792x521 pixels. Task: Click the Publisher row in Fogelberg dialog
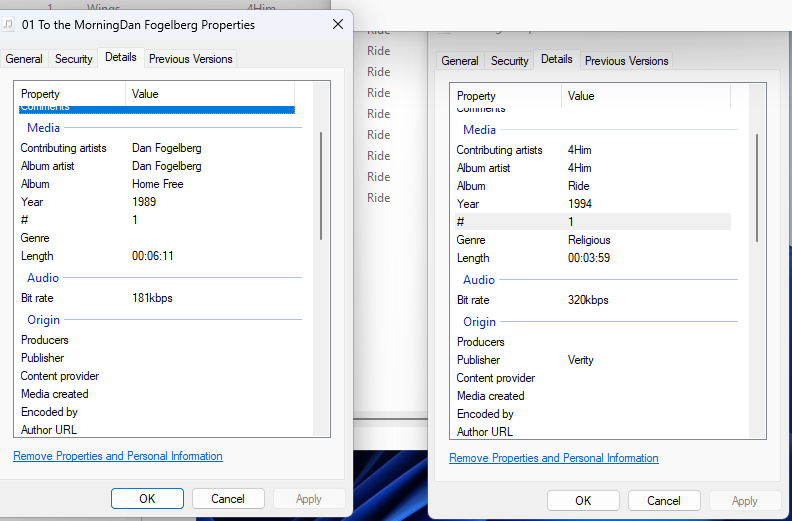point(157,358)
